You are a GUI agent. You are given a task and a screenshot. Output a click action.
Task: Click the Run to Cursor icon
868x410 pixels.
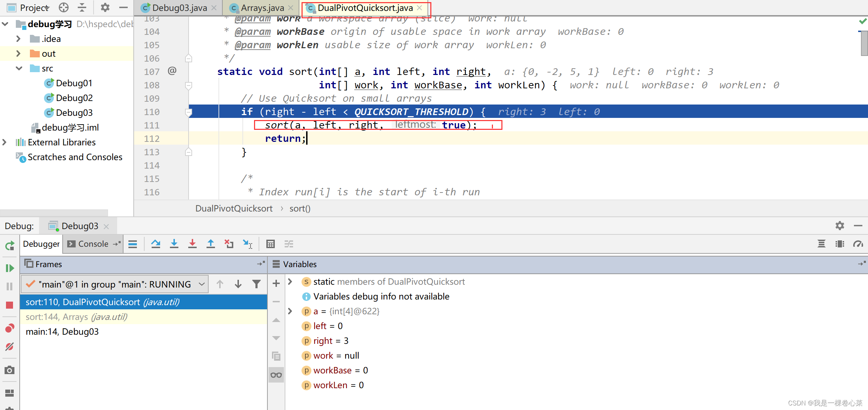click(247, 244)
